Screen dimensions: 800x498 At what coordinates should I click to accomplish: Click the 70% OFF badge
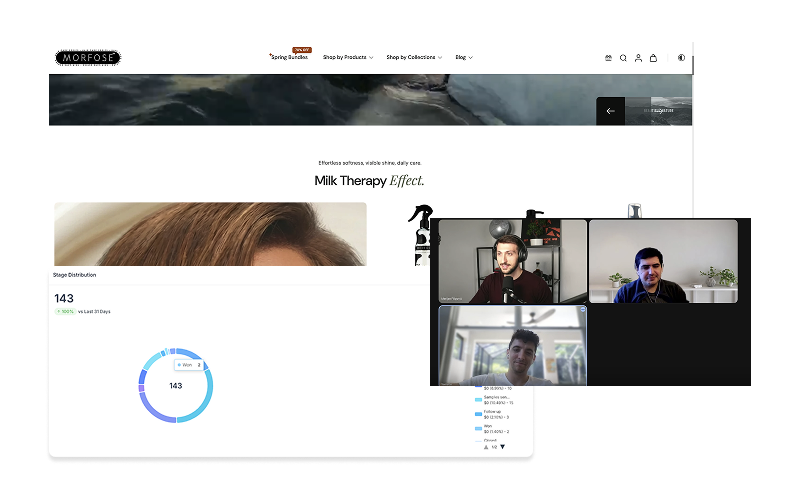coord(302,49)
